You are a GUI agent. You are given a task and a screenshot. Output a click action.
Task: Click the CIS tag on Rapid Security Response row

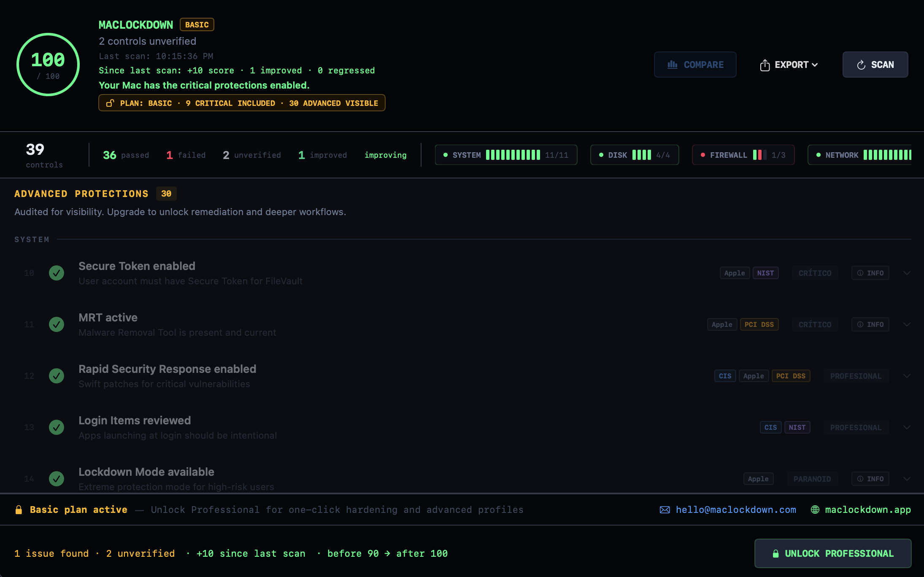click(x=725, y=376)
